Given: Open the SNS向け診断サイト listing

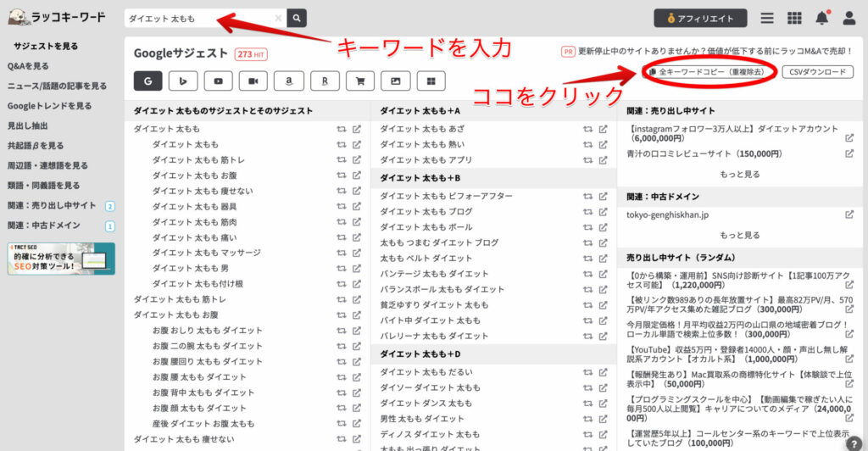Looking at the screenshot, I should pos(737,280).
